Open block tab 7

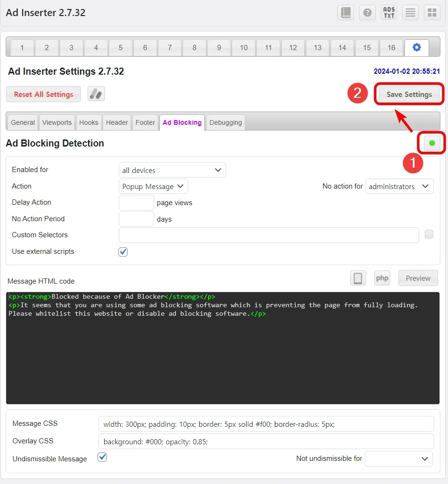click(x=170, y=48)
